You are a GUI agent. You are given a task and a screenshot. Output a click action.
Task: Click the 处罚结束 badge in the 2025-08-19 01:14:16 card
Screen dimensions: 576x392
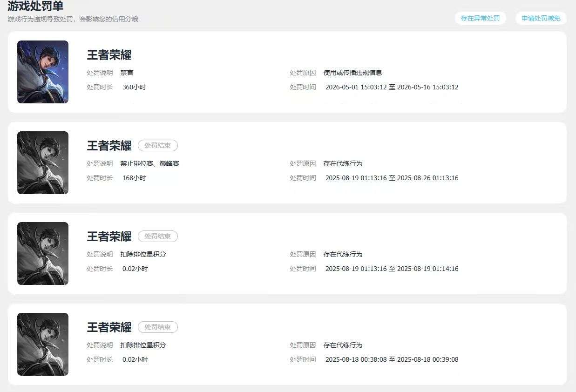pyautogui.click(x=158, y=237)
